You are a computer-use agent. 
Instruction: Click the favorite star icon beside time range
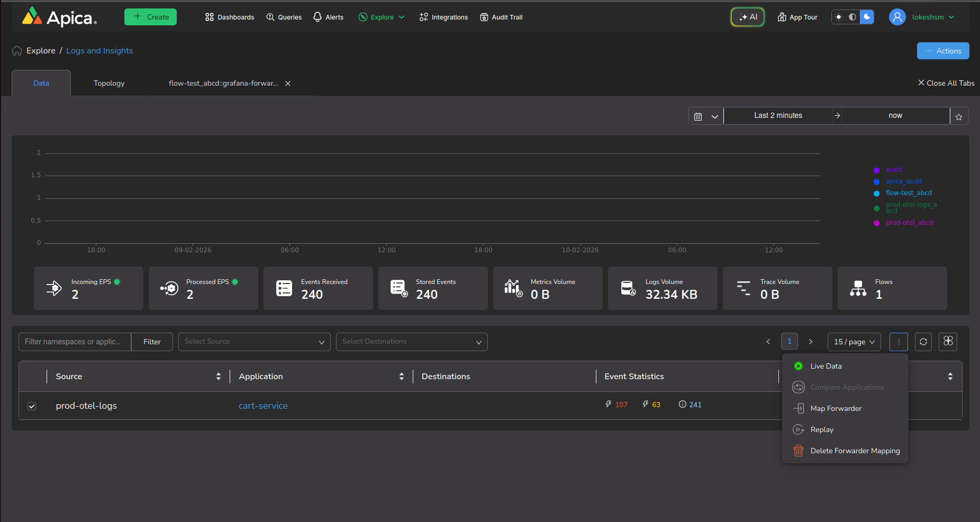(x=959, y=116)
